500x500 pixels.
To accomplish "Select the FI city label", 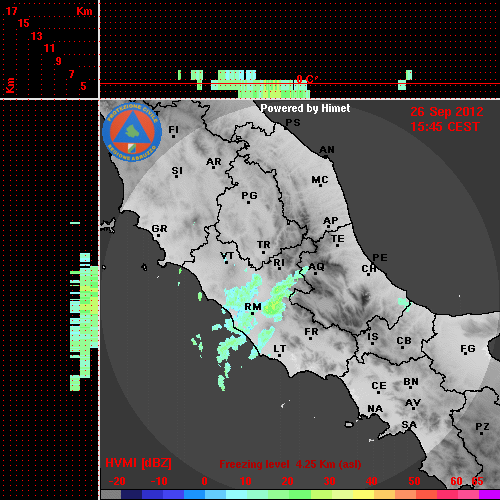I will [173, 129].
